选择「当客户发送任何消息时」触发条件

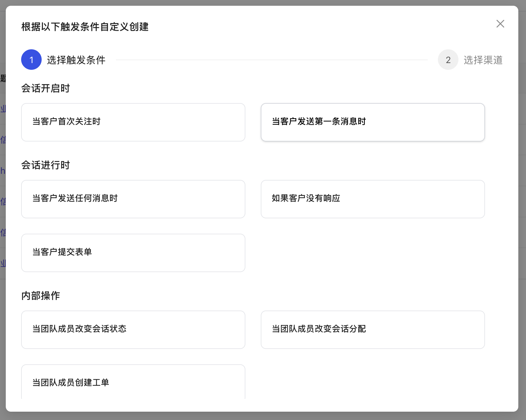(133, 199)
